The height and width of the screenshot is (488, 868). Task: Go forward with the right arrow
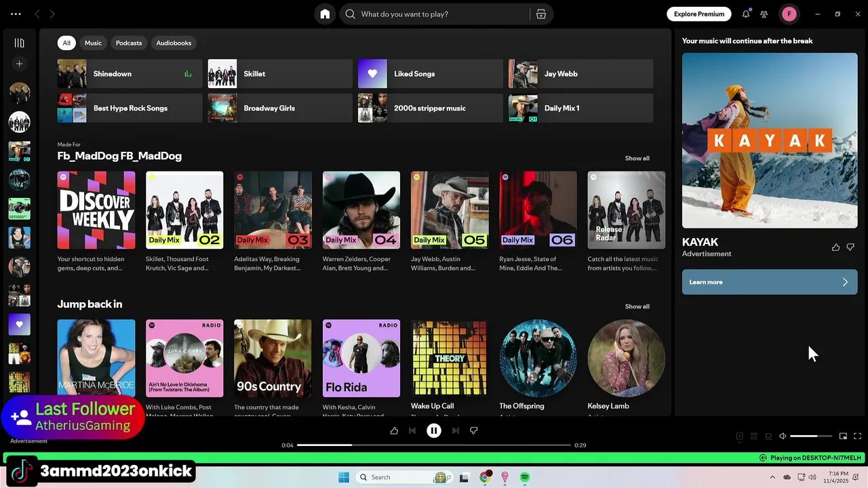coord(52,14)
